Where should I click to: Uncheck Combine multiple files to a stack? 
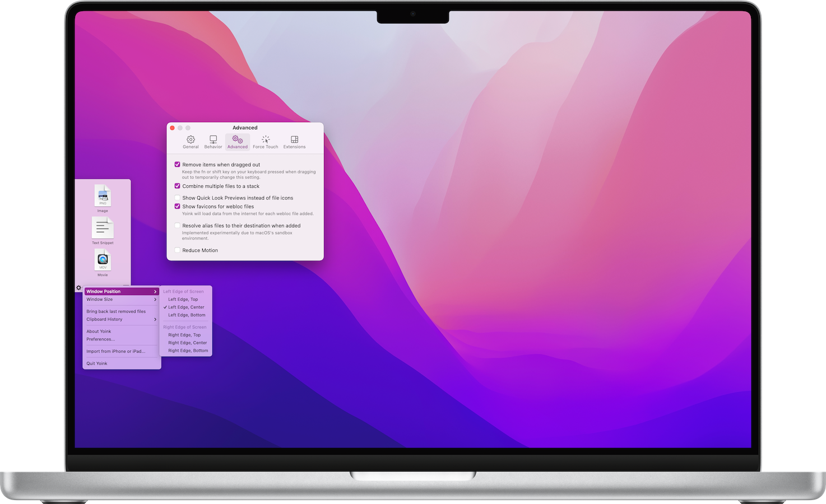point(177,186)
